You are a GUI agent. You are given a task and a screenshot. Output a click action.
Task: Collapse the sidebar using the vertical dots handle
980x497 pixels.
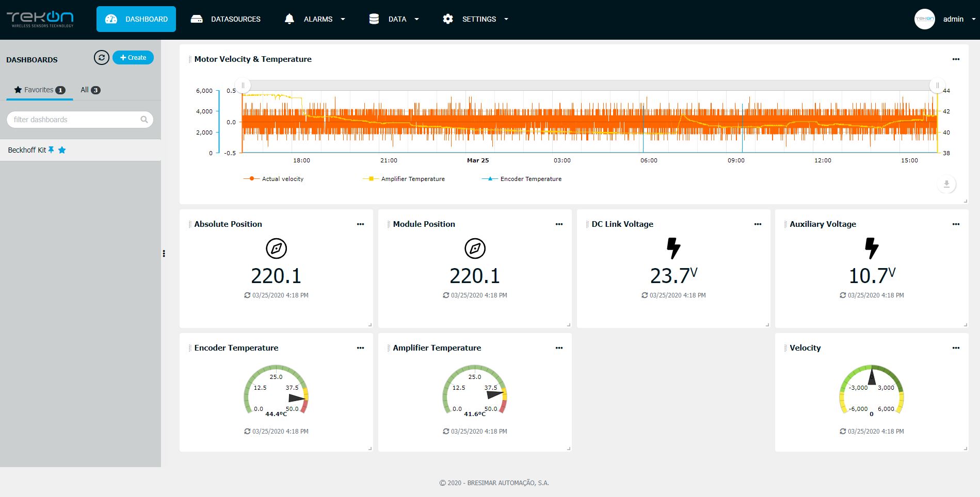click(x=164, y=254)
